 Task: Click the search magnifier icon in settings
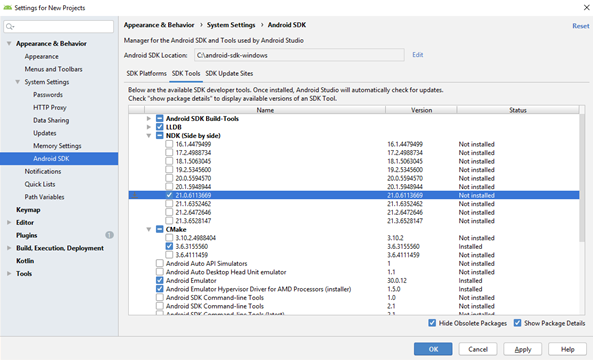pyautogui.click(x=10, y=26)
